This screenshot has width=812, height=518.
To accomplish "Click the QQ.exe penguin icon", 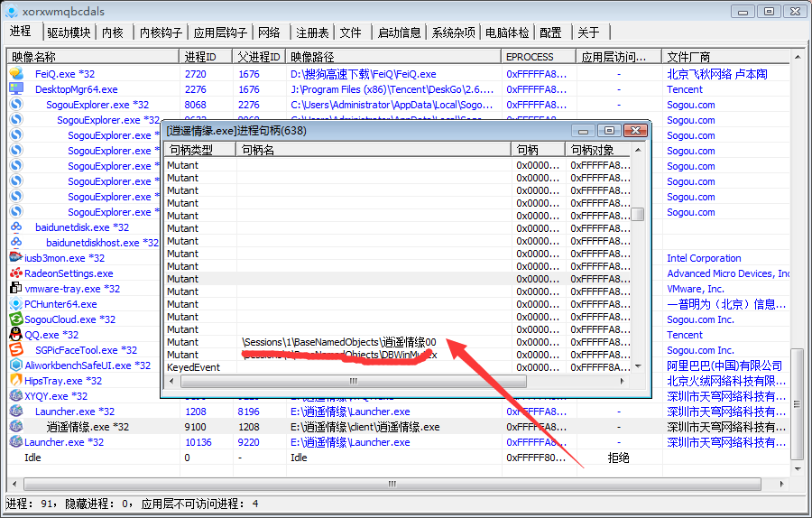I will pyautogui.click(x=16, y=334).
